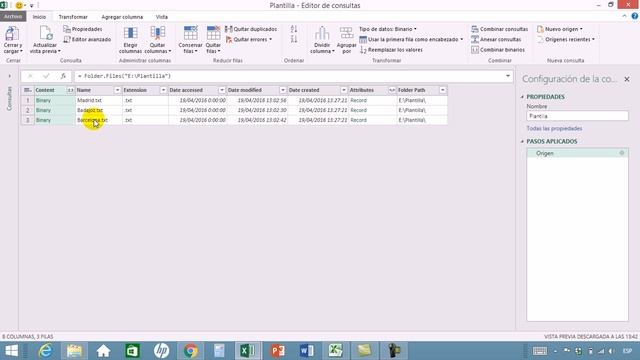Refresh preview with Actualizar vista previa
Screen dimensions: 640x360
tap(45, 40)
